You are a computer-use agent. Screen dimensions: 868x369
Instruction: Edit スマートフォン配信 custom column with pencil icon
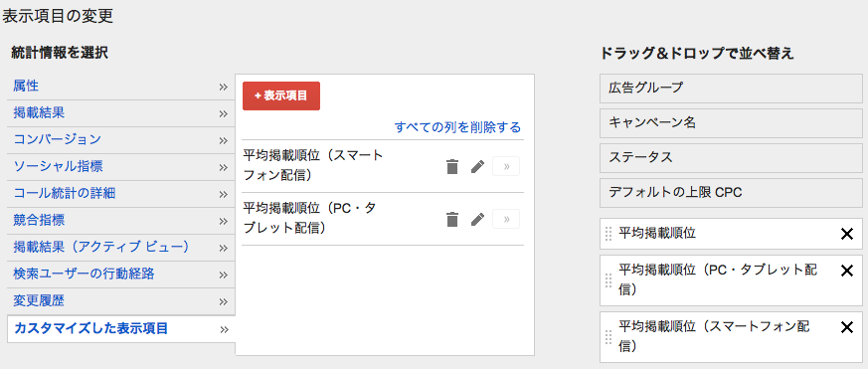pos(477,166)
